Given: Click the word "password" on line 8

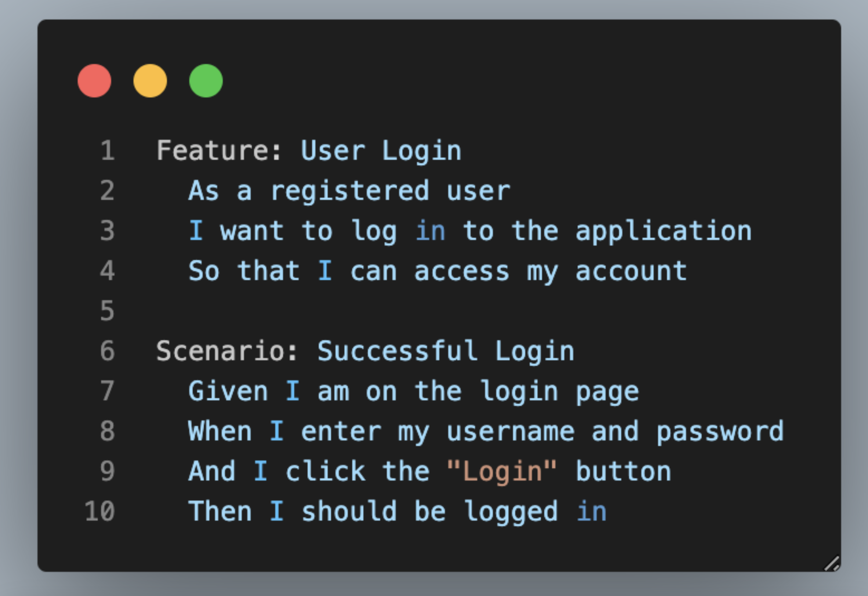Looking at the screenshot, I should pos(720,431).
